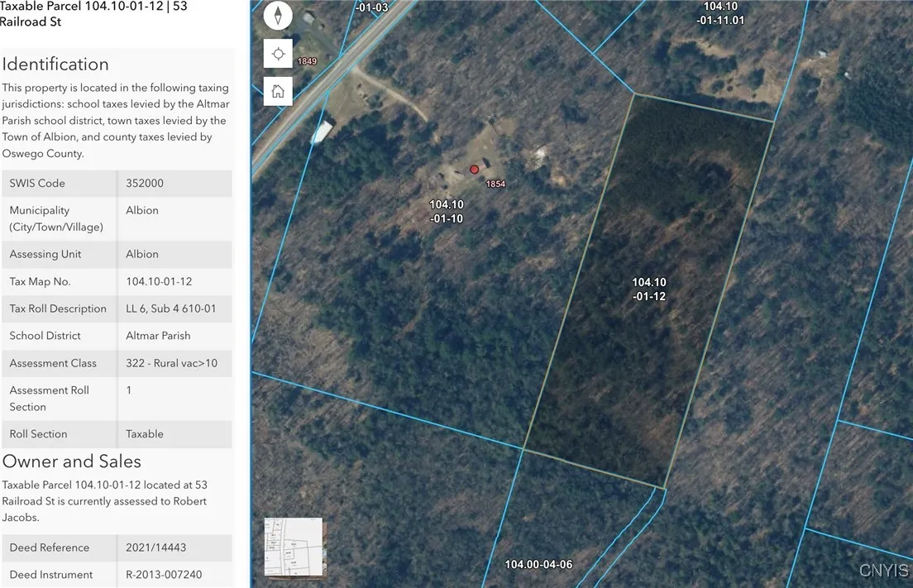Click the red point marker on the map
This screenshot has height=588, width=913.
(x=474, y=170)
